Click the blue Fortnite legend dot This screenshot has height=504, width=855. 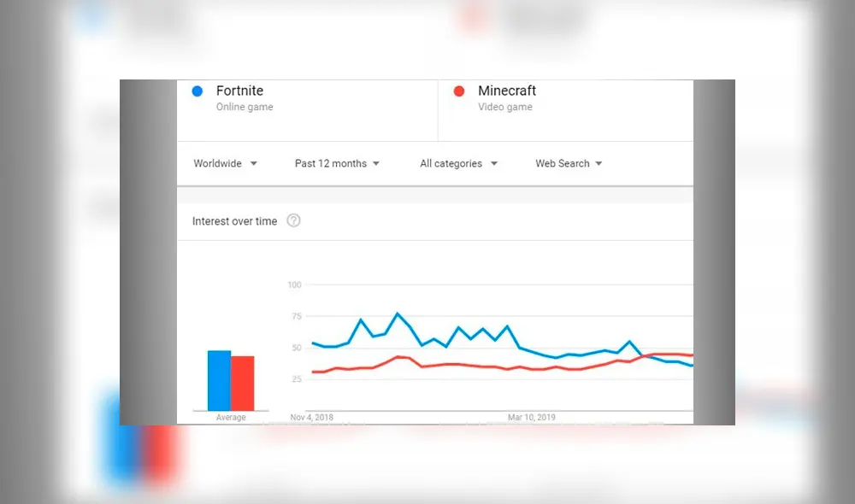pos(197,91)
